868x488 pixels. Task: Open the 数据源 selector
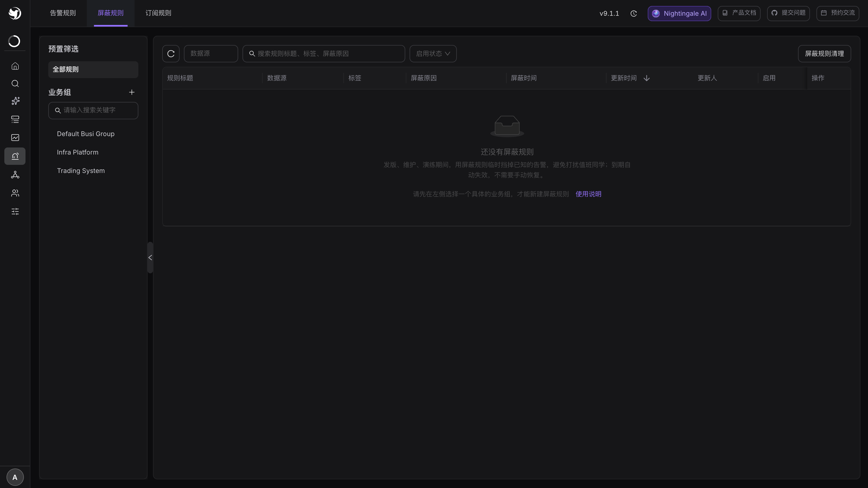tap(211, 54)
